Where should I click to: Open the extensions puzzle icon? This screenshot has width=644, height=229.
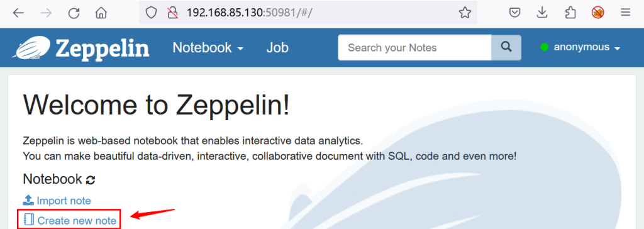click(570, 13)
